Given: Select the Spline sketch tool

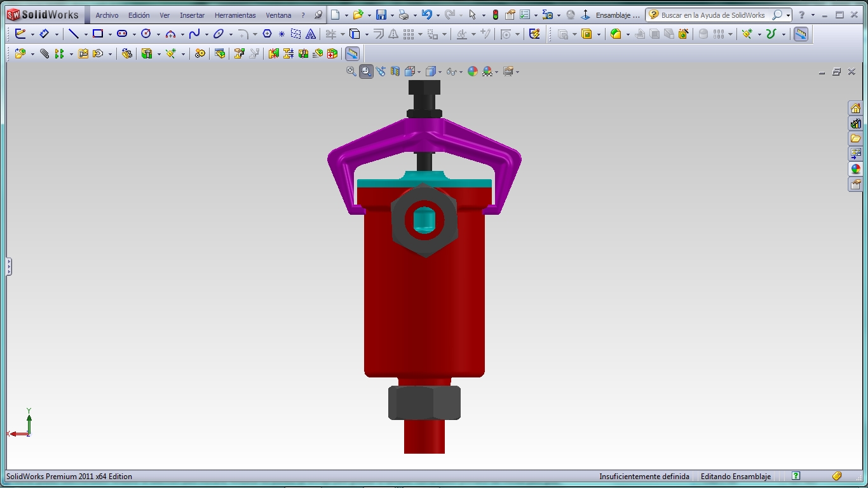Looking at the screenshot, I should point(194,34).
